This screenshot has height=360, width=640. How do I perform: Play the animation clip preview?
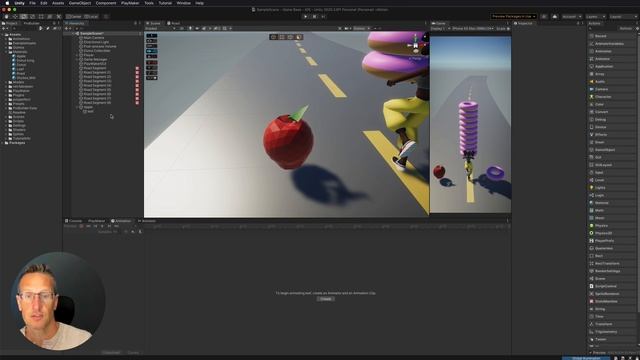click(x=102, y=226)
